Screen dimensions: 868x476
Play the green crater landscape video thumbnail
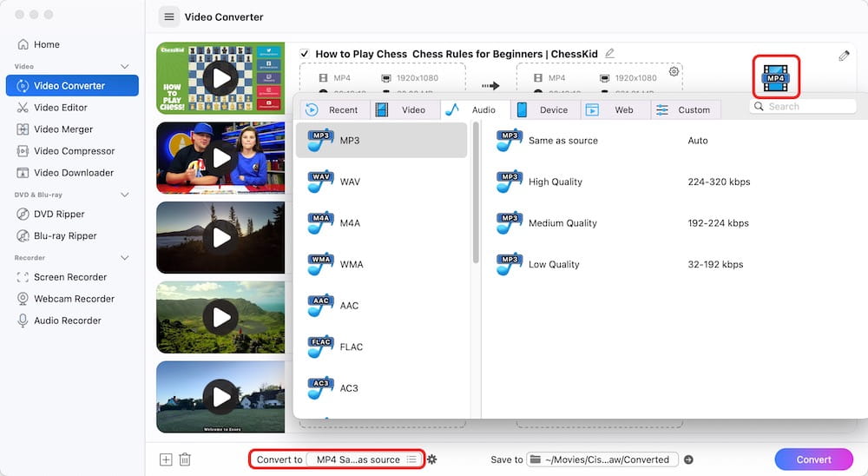(220, 318)
